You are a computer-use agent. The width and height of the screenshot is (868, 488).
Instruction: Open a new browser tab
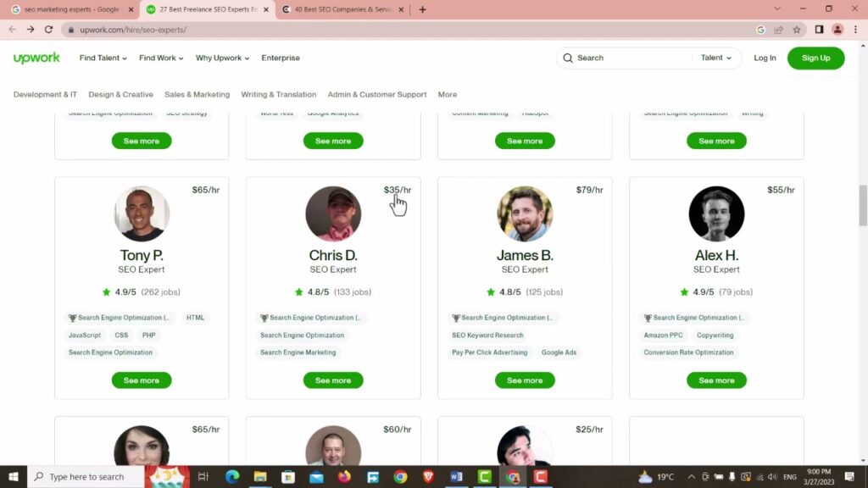422,9
